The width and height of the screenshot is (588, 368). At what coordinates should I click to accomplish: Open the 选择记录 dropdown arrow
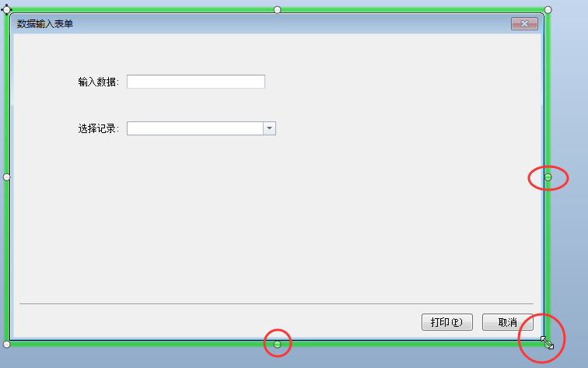[x=269, y=128]
